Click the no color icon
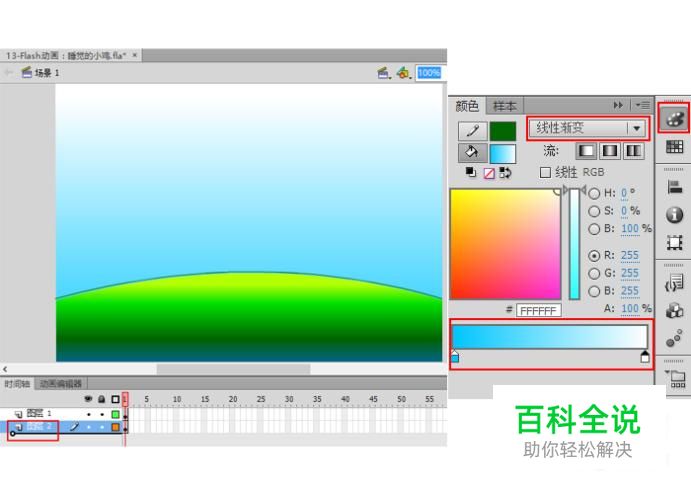Image resolution: width=691 pixels, height=494 pixels. pyautogui.click(x=489, y=173)
